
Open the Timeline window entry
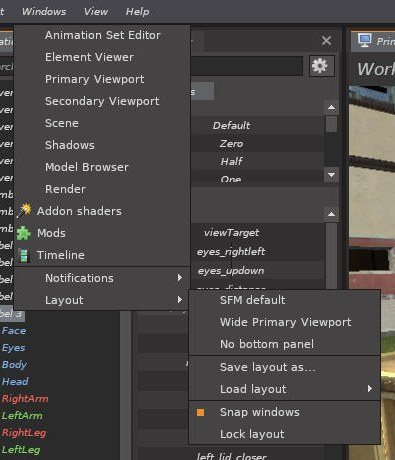coord(102,255)
